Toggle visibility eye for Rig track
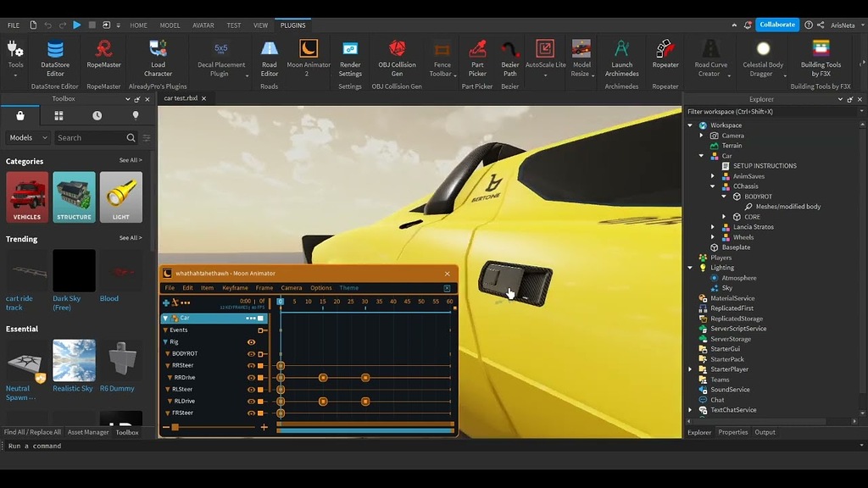This screenshot has width=868, height=488. coord(251,341)
